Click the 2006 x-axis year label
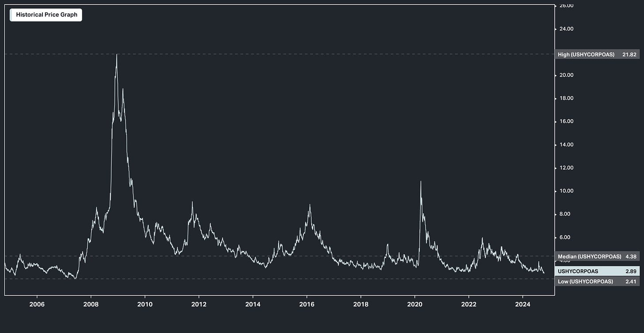 click(37, 304)
